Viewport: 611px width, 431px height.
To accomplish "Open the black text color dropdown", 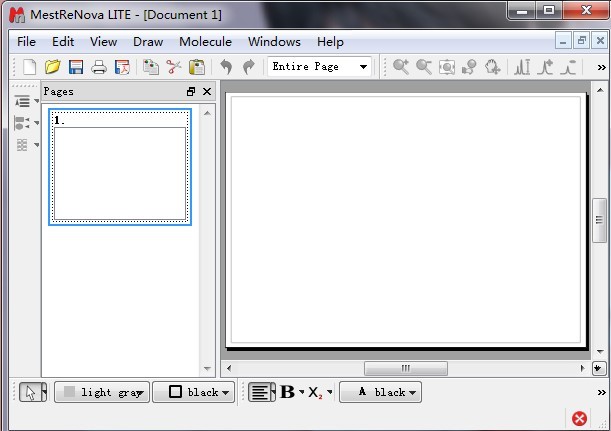I will tap(380, 392).
